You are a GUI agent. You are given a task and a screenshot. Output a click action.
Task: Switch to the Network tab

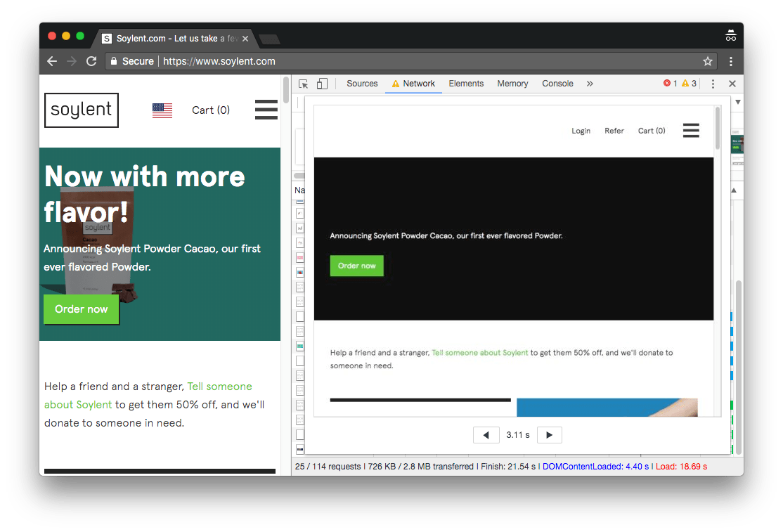click(x=413, y=84)
